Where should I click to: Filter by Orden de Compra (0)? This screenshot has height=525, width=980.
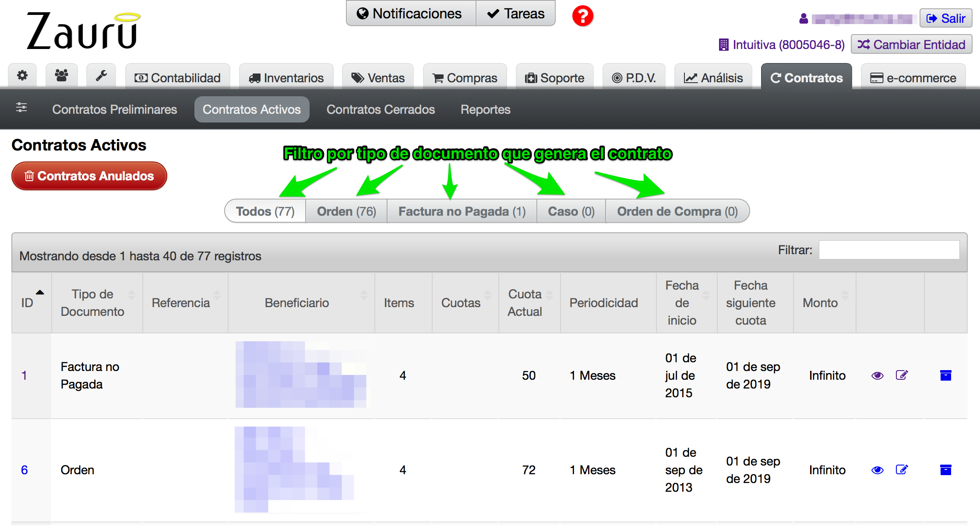(x=677, y=211)
